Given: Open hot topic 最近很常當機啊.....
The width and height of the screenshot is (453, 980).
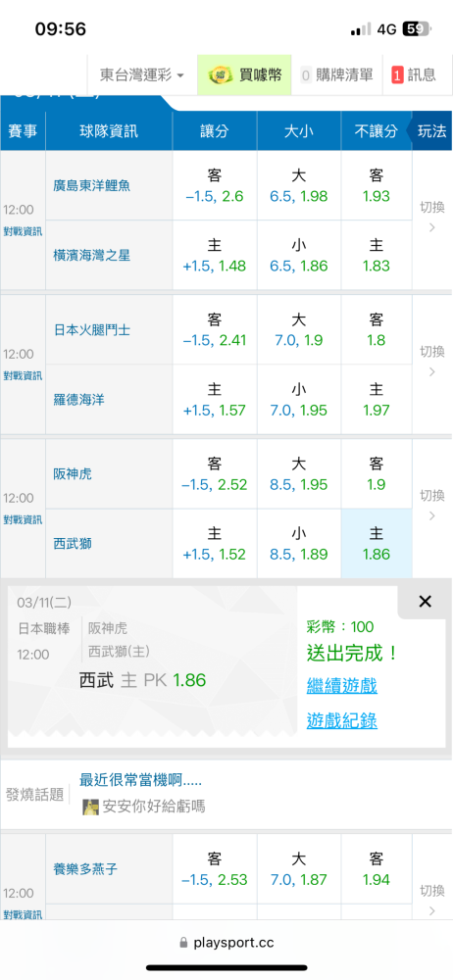Looking at the screenshot, I should click(141, 780).
